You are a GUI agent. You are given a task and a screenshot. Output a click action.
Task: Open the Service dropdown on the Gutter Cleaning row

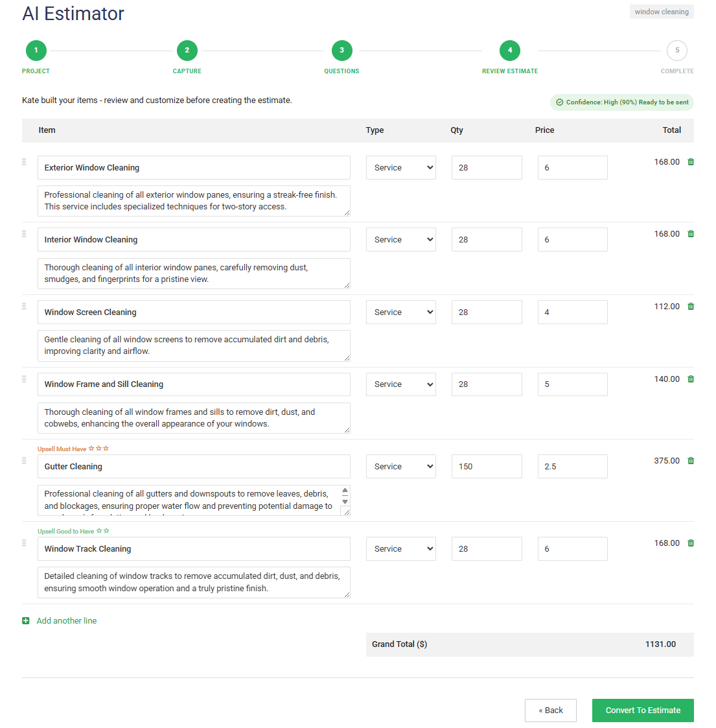click(400, 466)
